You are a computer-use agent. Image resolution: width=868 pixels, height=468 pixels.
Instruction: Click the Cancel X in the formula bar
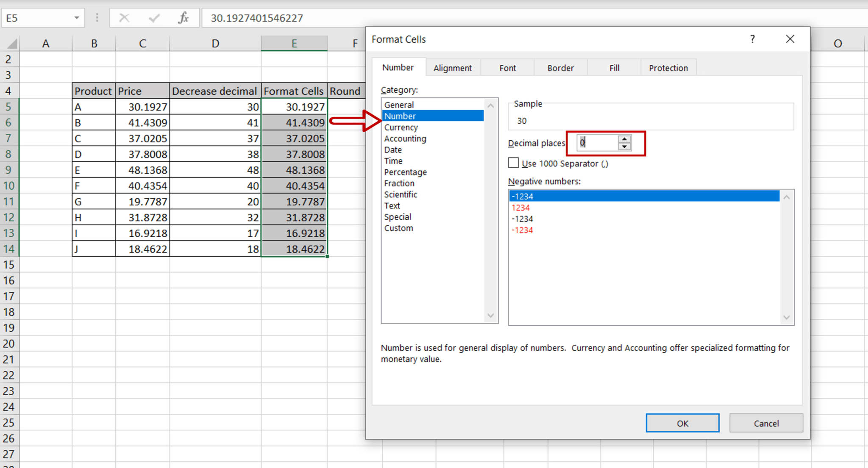[124, 18]
